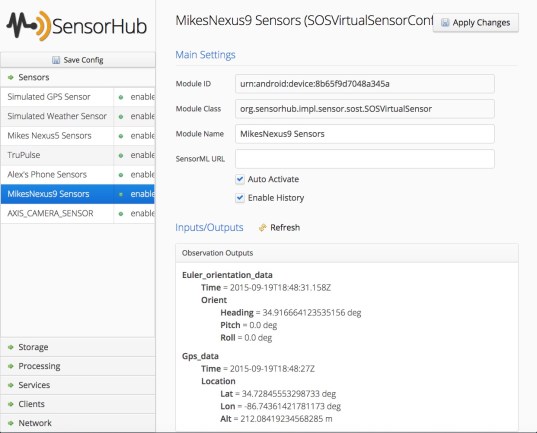The height and width of the screenshot is (433, 537).
Task: Select AXIS_CAMERA_SENSOR row
Action: pyautogui.click(x=78, y=213)
